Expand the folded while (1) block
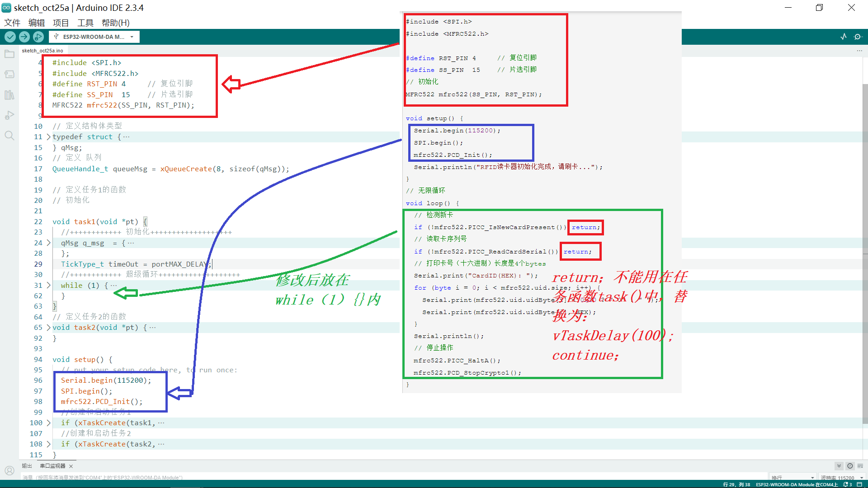The width and height of the screenshot is (868, 488). (x=48, y=286)
